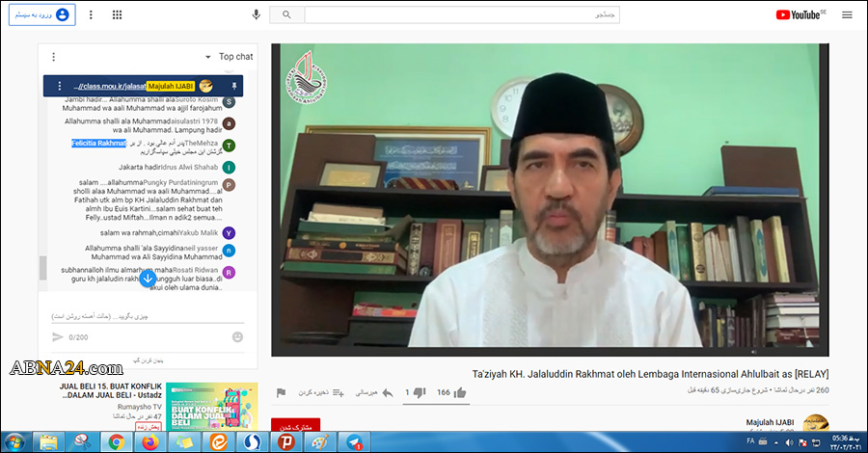Screen dimensions: 868x453
Task: Dislike the video with thumbs down
Action: (420, 392)
